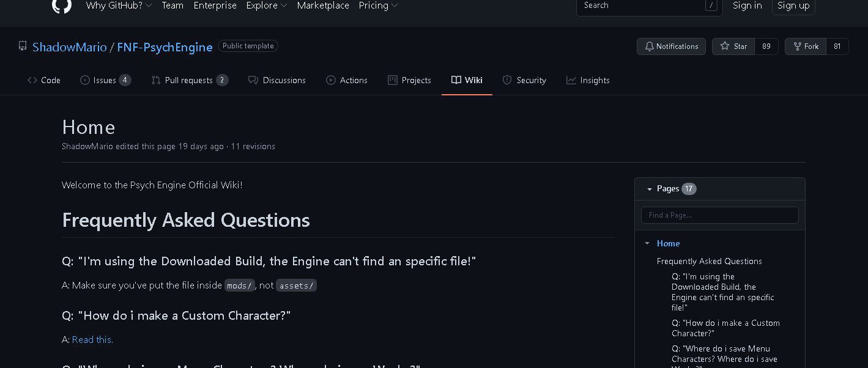868x368 pixels.
Task: Open the stargazers count 89
Action: coord(766,46)
